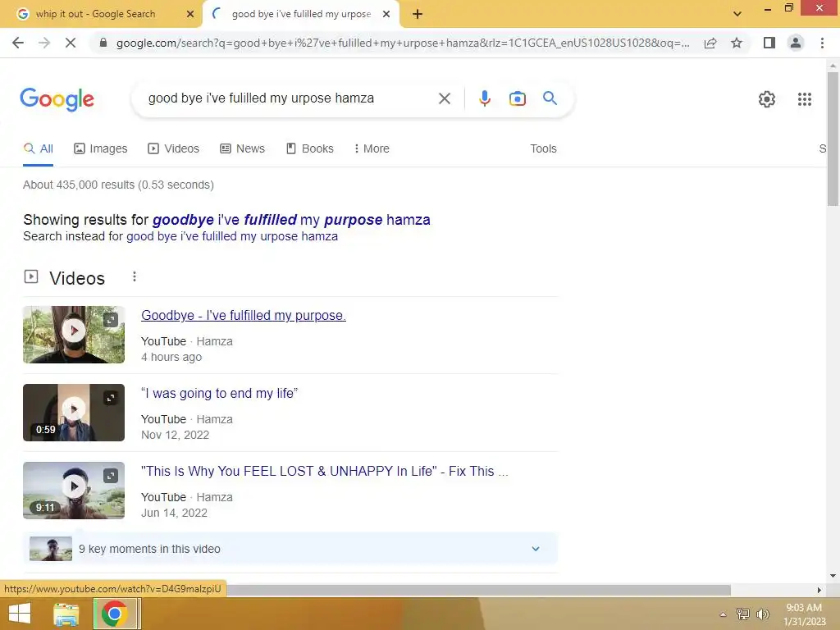Click the corrected goodbye fulfilled purpose suggestion
840x630 pixels.
coord(291,220)
